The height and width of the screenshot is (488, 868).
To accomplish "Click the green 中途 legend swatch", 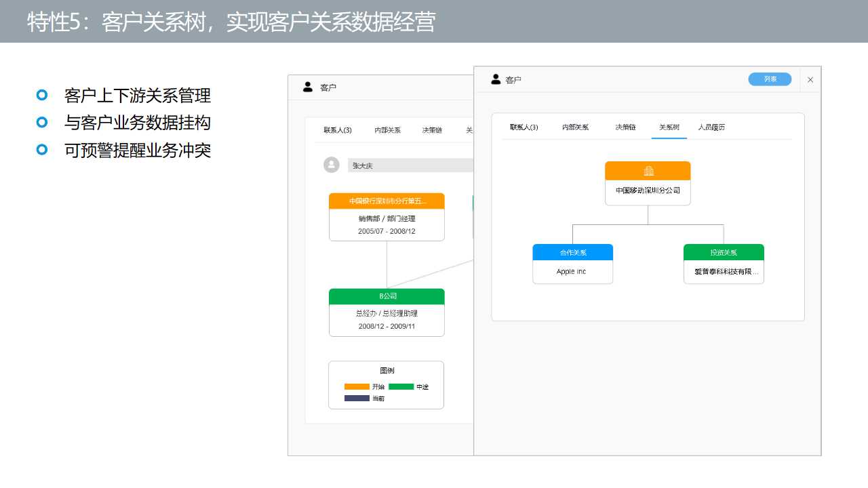I will pyautogui.click(x=401, y=387).
